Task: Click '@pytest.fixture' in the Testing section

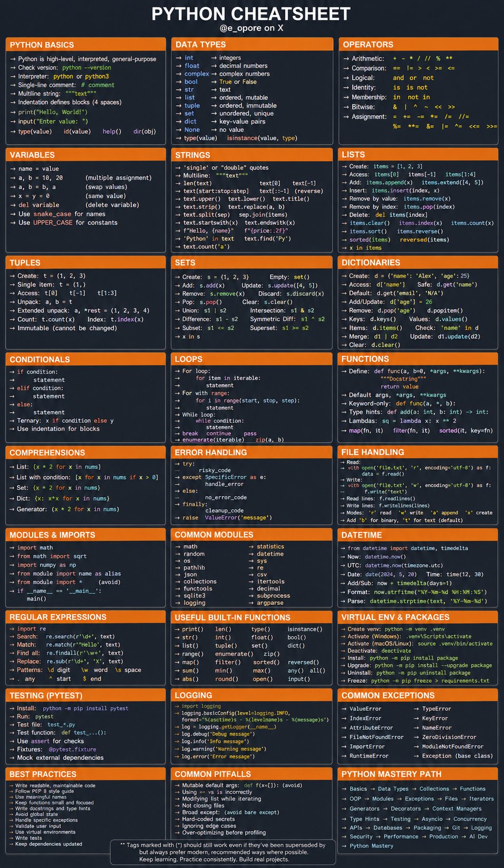Action: pos(73,749)
